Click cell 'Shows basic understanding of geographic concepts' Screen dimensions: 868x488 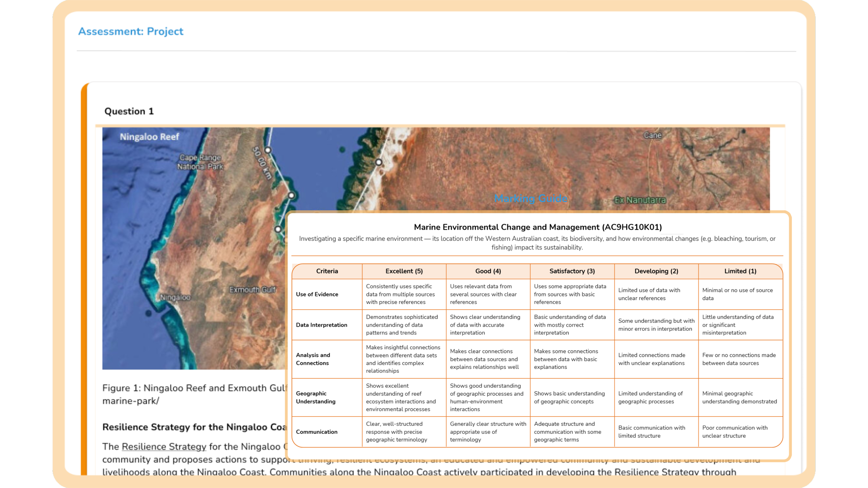click(572, 397)
